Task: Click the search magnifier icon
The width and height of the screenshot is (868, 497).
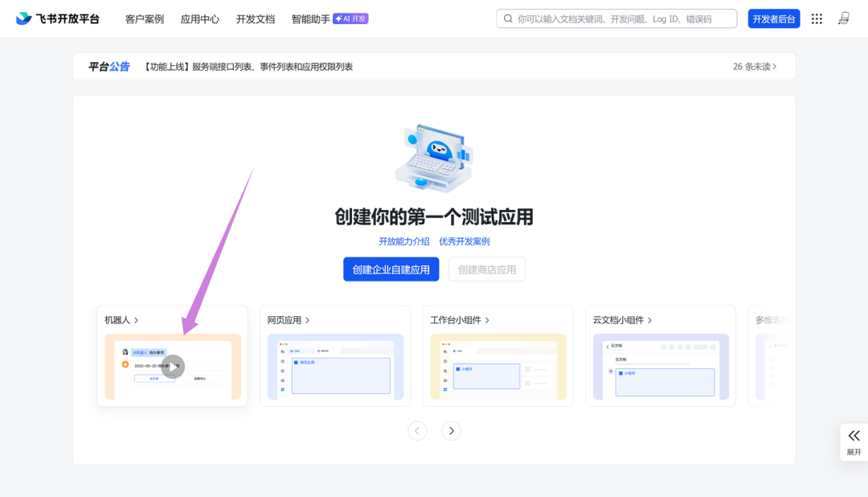Action: tap(508, 18)
